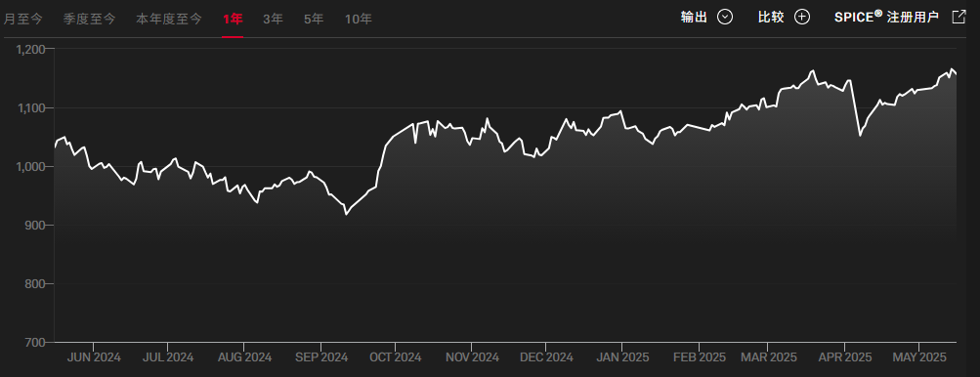Switch chart to 3年 range
980x377 pixels.
click(274, 20)
